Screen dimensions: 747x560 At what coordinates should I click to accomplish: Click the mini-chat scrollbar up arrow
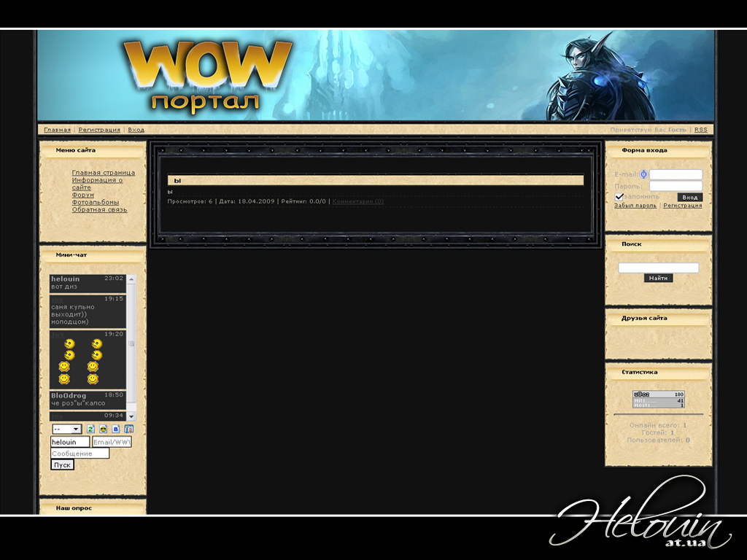131,279
